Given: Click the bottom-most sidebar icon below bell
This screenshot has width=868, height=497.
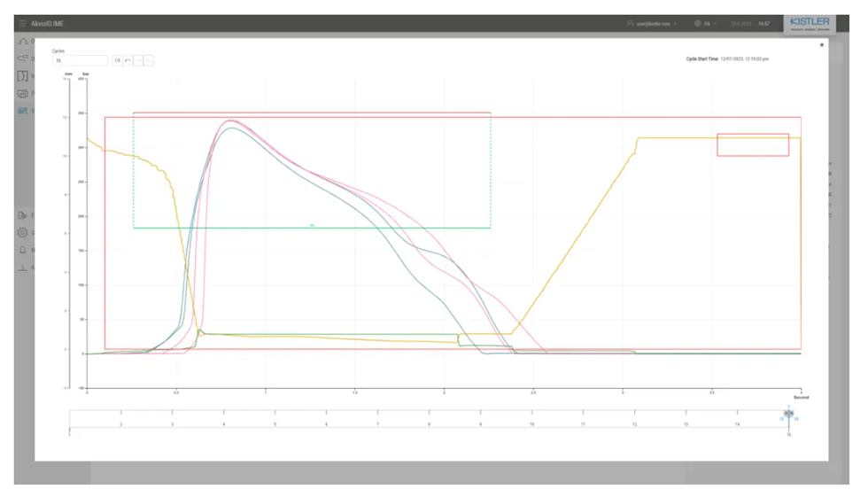Looking at the screenshot, I should click(x=23, y=268).
